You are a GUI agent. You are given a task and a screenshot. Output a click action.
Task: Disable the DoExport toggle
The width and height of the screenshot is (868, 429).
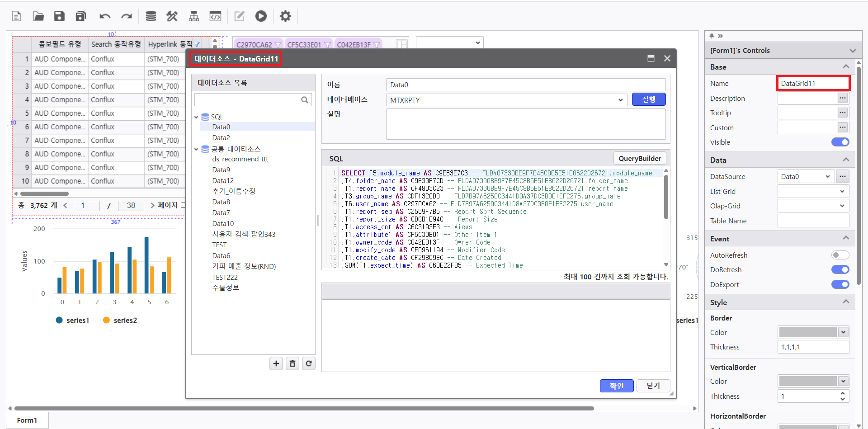pos(840,285)
